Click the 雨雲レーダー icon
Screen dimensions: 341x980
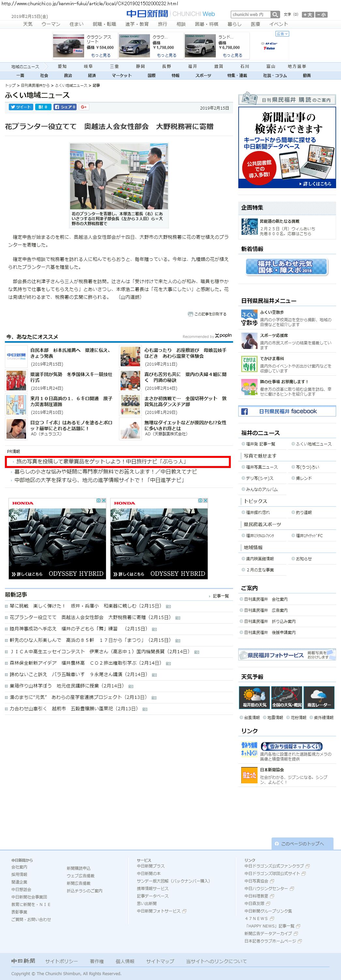(x=319, y=697)
